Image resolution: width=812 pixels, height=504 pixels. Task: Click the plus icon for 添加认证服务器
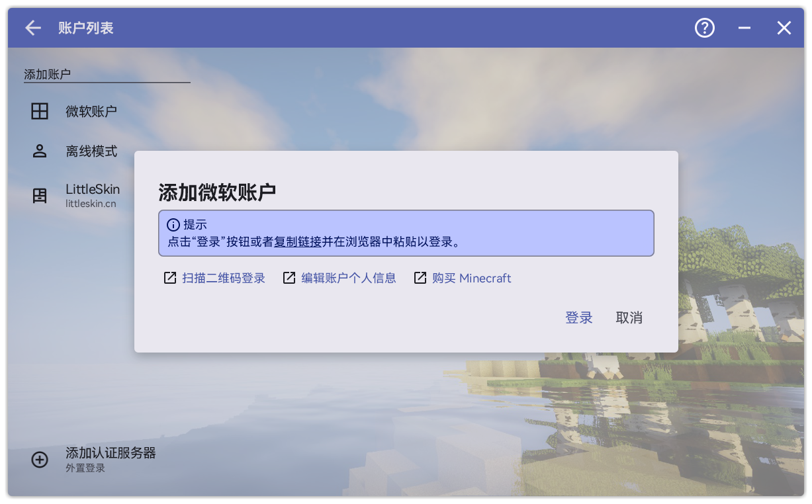[40, 460]
